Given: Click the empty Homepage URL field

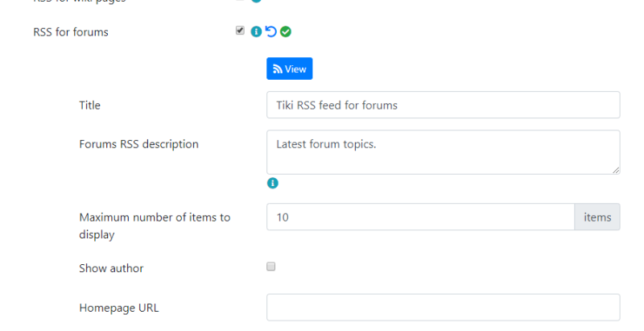Looking at the screenshot, I should tap(444, 307).
